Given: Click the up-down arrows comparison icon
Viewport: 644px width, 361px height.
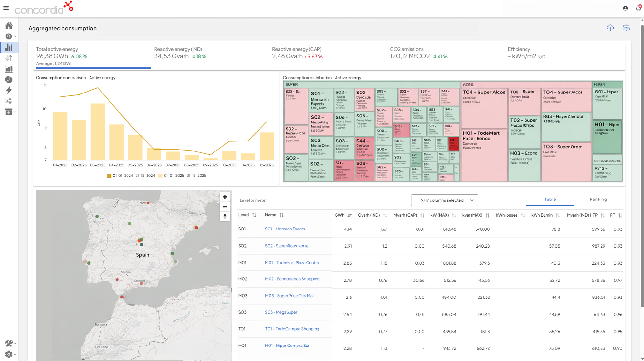Looking at the screenshot, I should coord(9,58).
